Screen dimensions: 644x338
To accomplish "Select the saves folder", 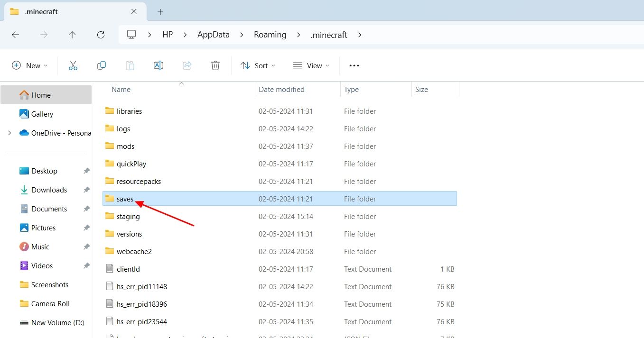I will (125, 199).
